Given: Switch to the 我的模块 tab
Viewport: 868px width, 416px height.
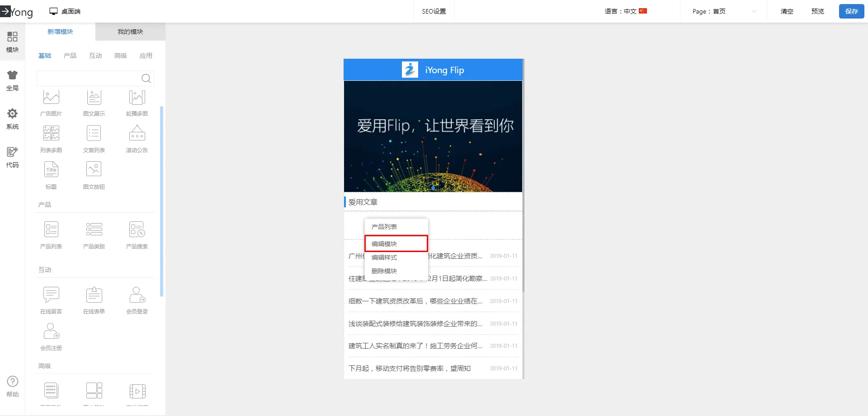Looking at the screenshot, I should (x=130, y=32).
